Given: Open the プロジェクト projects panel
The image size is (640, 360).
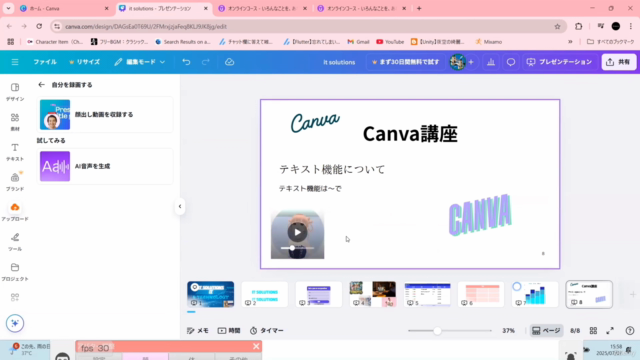Looking at the screenshot, I should [x=15, y=272].
